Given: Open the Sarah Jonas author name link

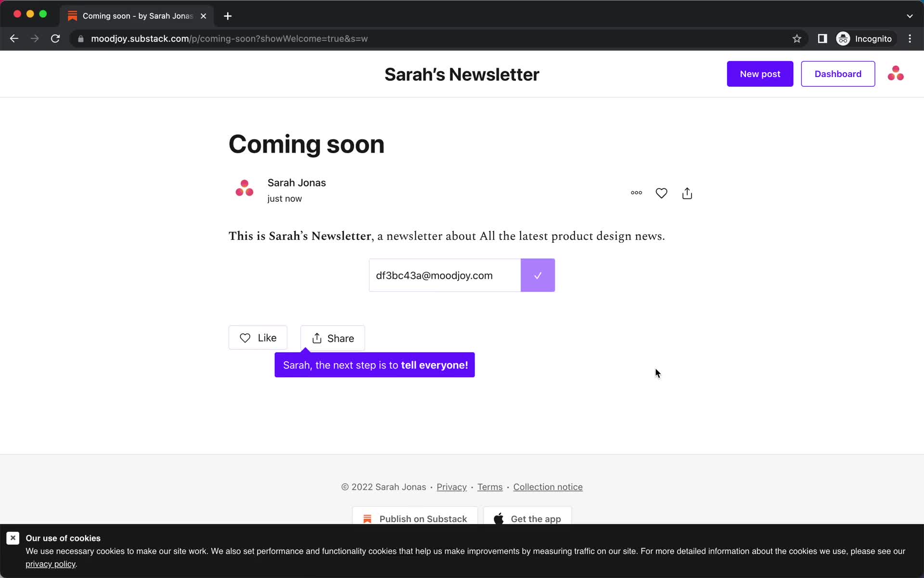Looking at the screenshot, I should (296, 183).
